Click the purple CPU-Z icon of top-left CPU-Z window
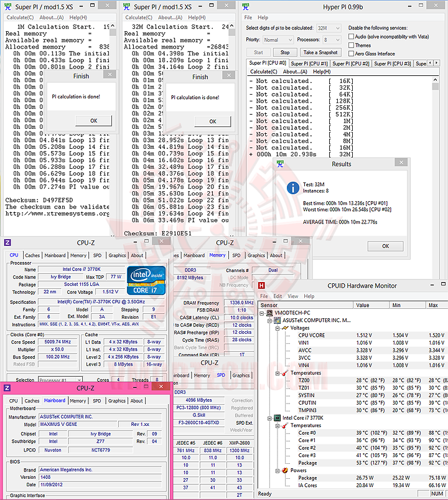This screenshot has width=448, height=500. pyautogui.click(x=7, y=243)
